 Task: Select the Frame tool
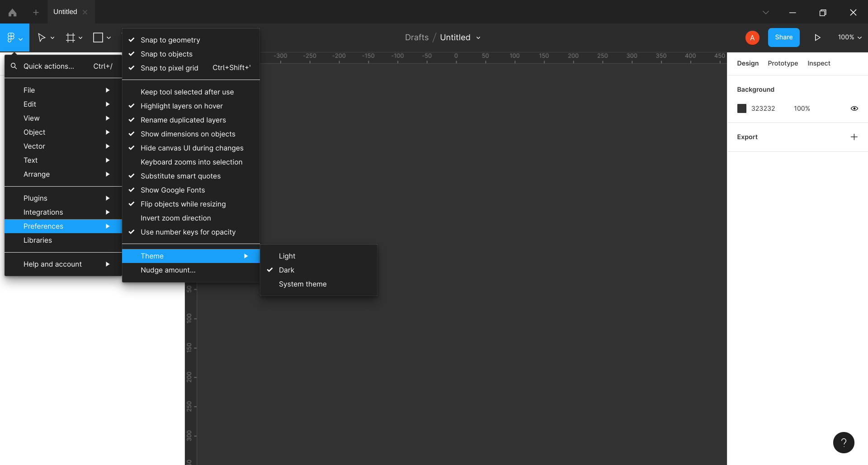tap(71, 38)
